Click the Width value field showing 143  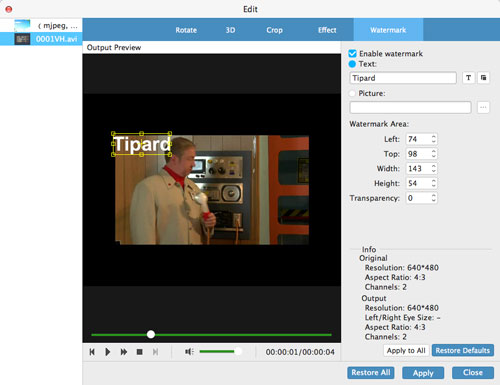[x=418, y=168]
